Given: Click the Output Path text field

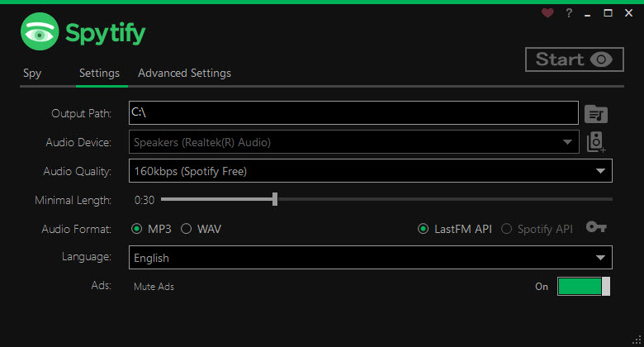Looking at the screenshot, I should pyautogui.click(x=353, y=112).
